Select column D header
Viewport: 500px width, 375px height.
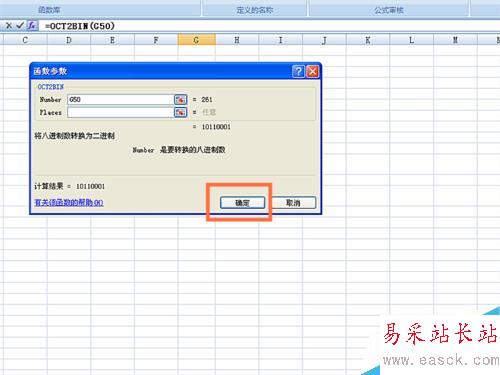click(69, 40)
